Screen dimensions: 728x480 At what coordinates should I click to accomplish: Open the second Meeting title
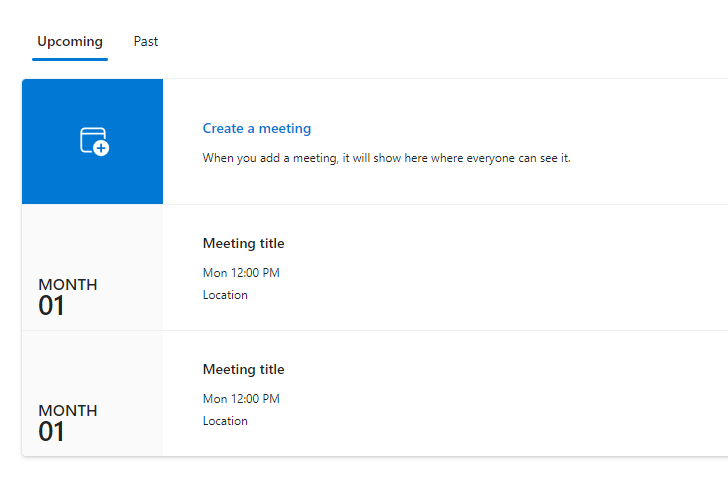243,369
